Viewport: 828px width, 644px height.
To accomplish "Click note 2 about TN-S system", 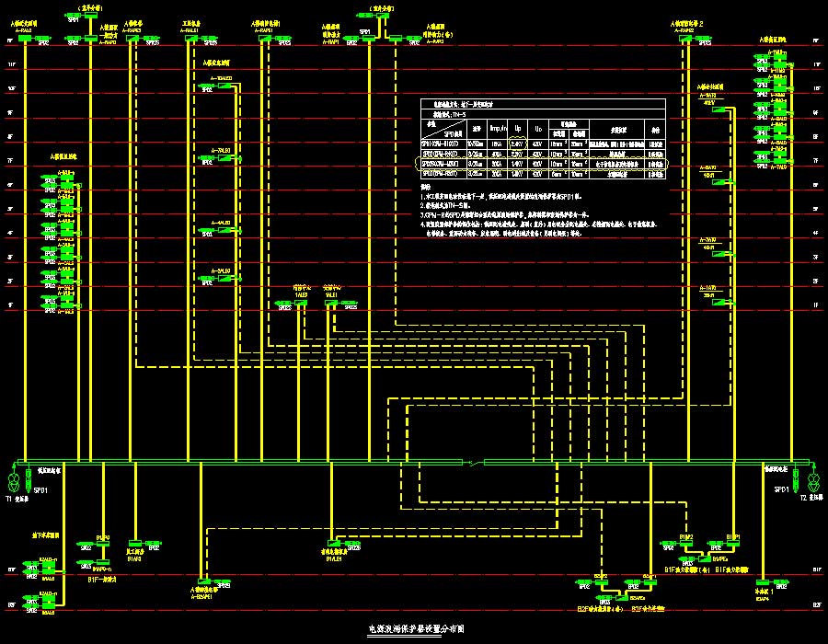I will click(445, 205).
